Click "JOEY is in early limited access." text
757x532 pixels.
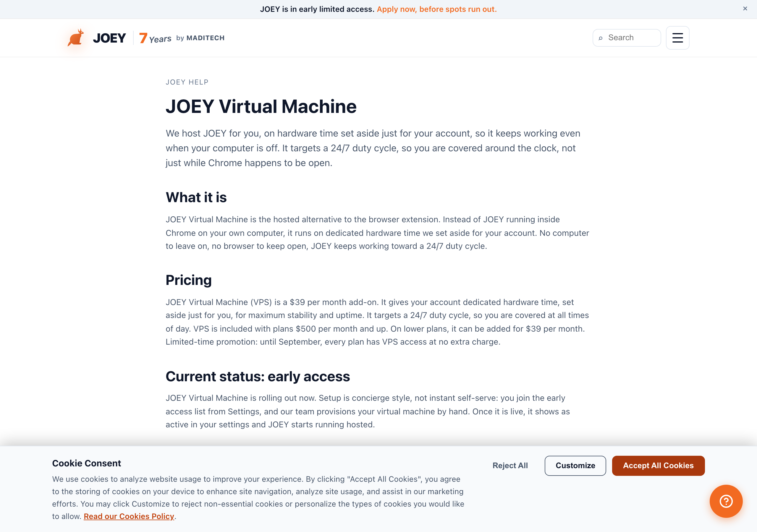coord(317,9)
